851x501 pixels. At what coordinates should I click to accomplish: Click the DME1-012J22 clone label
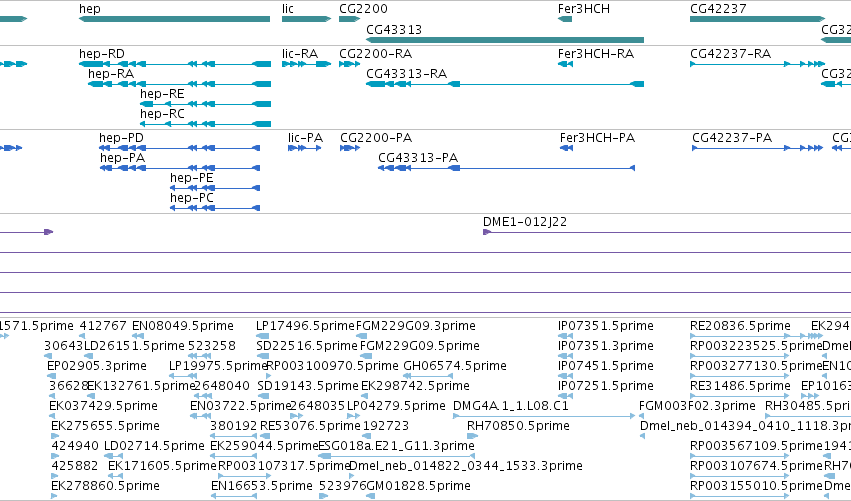[525, 222]
